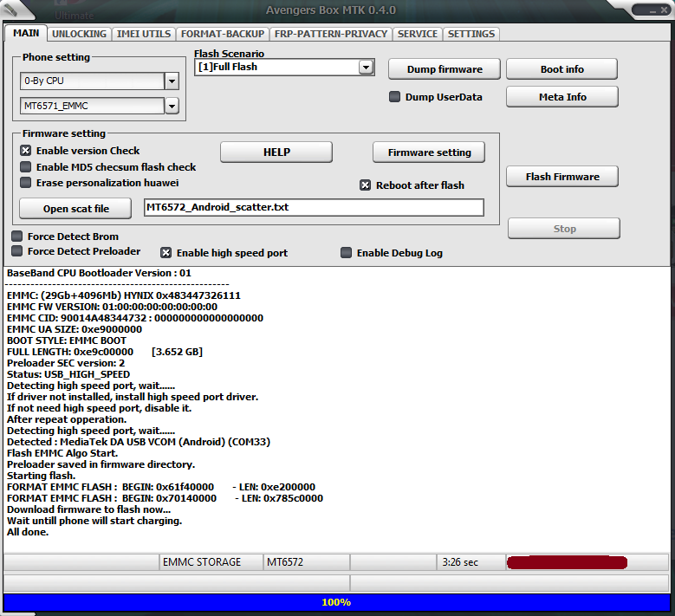Click 'BOOT STYLE: EMMC BOOT' line

point(67,340)
